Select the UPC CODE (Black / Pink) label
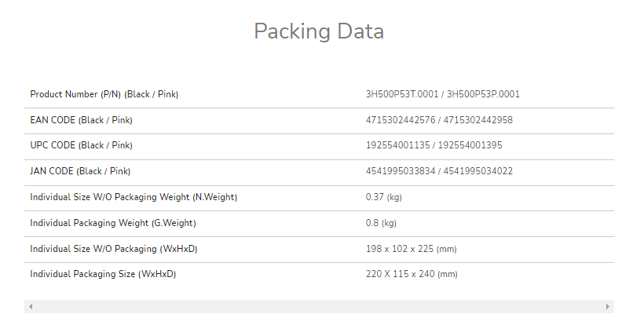Image resolution: width=644 pixels, height=325 pixels. (81, 145)
